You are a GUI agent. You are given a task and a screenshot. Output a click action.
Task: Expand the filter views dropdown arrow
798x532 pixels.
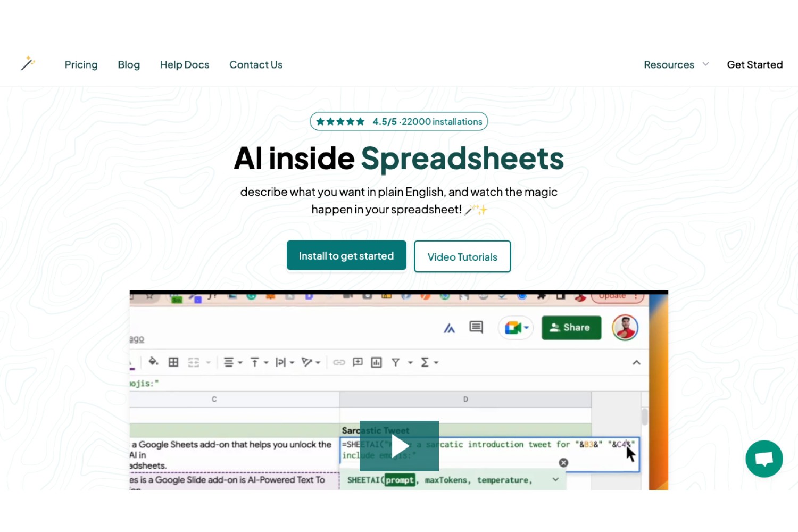coord(410,363)
